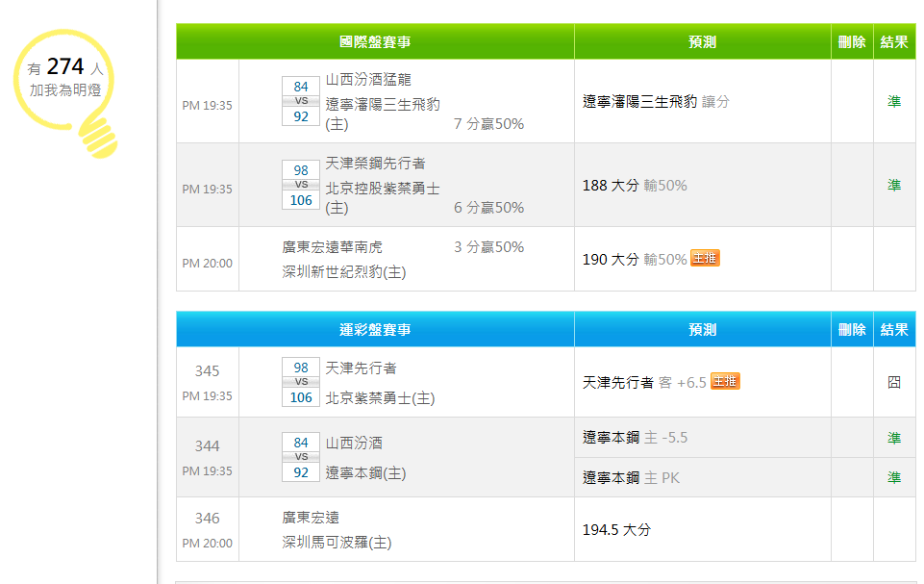Open the 深圳馬可波羅(主) team link
The image size is (924, 584).
click(x=337, y=542)
